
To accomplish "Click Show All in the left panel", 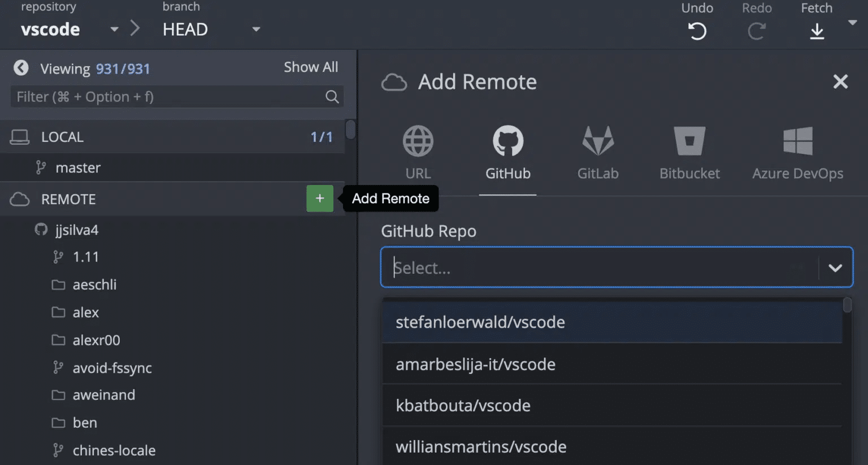I will tap(311, 67).
